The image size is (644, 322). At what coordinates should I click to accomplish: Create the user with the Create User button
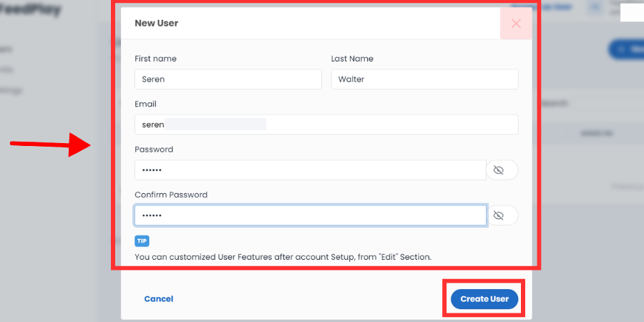point(484,299)
